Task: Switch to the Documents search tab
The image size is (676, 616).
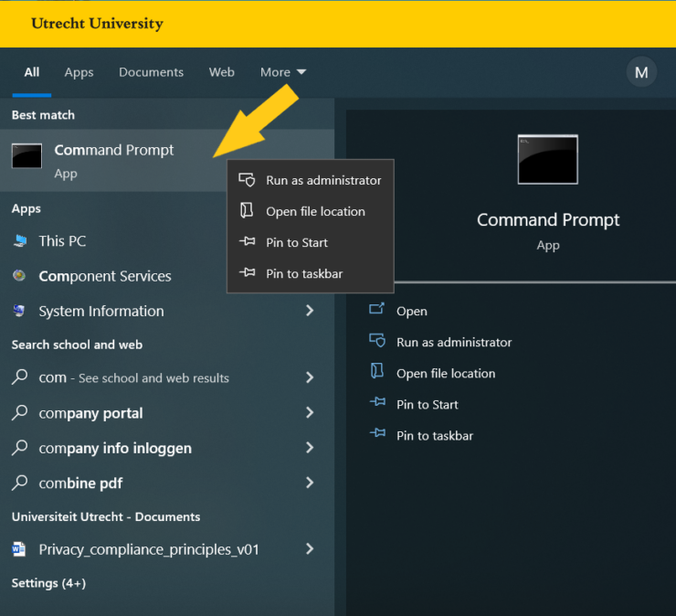Action: [x=152, y=72]
